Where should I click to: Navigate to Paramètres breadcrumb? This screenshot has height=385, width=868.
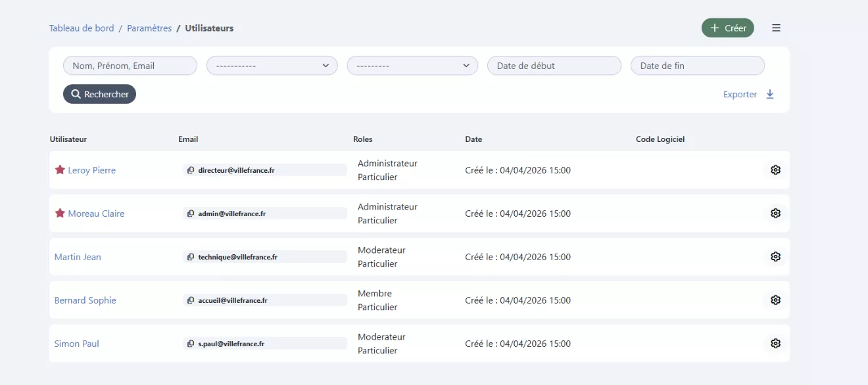tap(149, 28)
